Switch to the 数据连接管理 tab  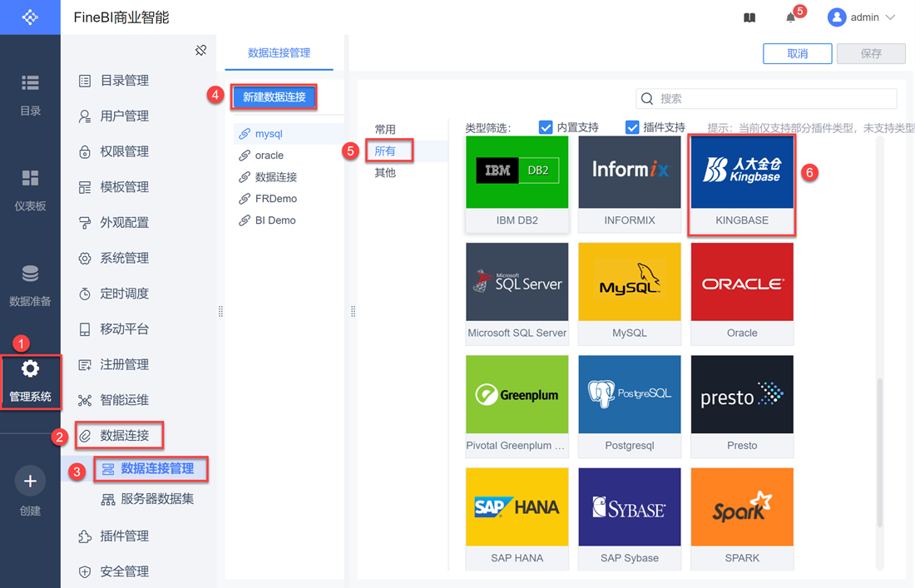(279, 53)
